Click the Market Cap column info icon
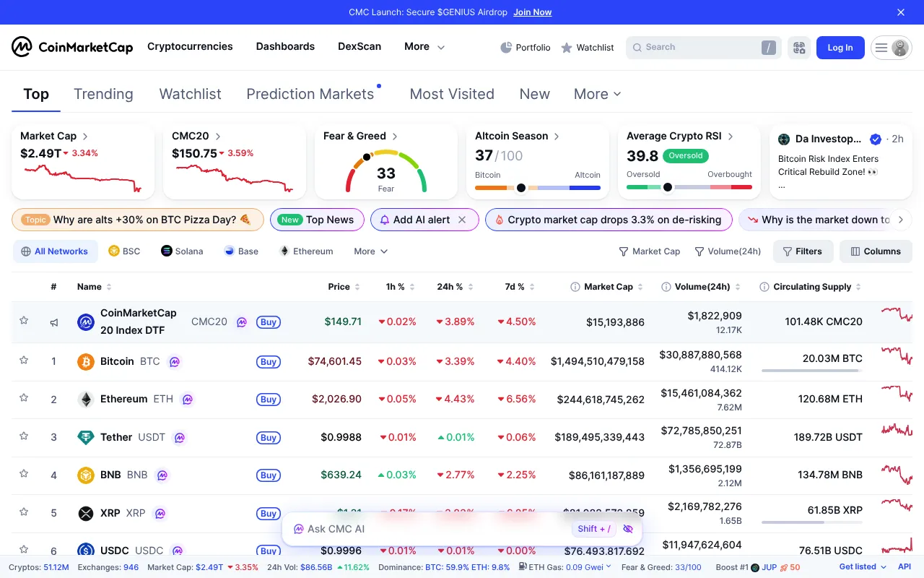 click(x=575, y=287)
